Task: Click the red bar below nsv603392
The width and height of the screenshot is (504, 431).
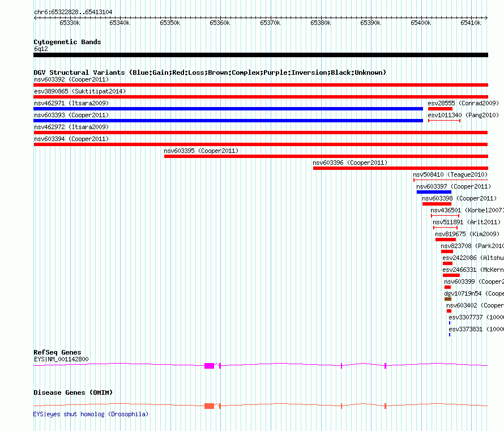Action: 260,85
